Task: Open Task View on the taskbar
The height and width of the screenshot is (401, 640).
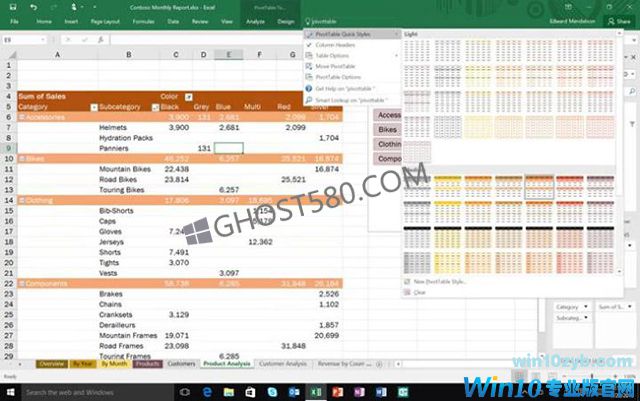Action: click(x=184, y=392)
